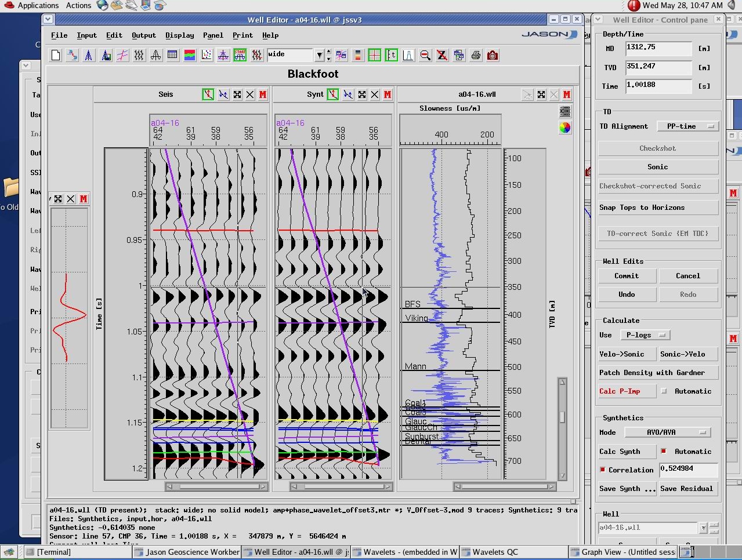The height and width of the screenshot is (560, 742).
Task: Toggle Automatic checkbox next to Calc Synth
Action: [664, 451]
